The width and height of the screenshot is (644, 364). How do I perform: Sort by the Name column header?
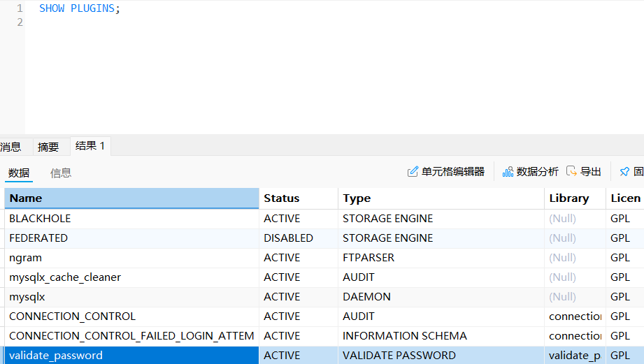(131, 198)
